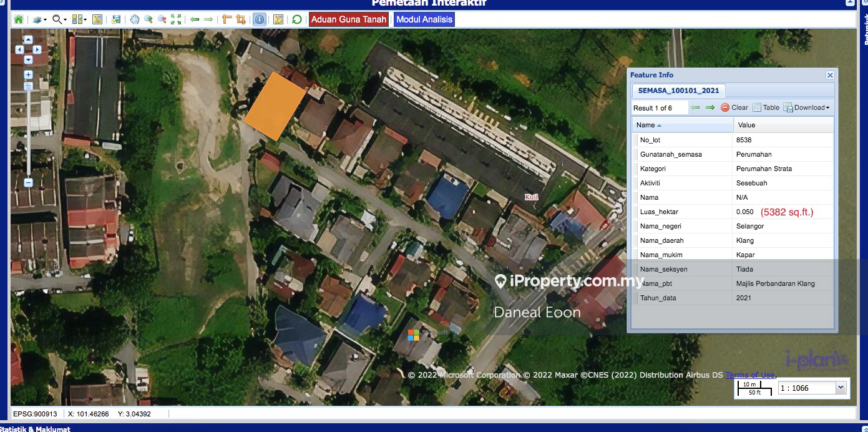
Task: Click the zoom-to-full-extent arrows icon
Action: pos(176,19)
